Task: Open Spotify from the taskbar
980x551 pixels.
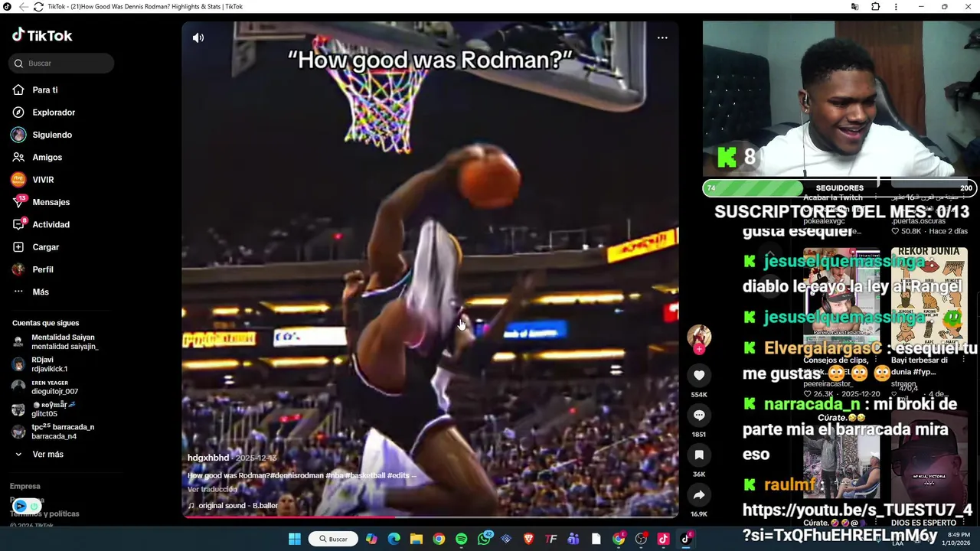Action: [x=461, y=539]
